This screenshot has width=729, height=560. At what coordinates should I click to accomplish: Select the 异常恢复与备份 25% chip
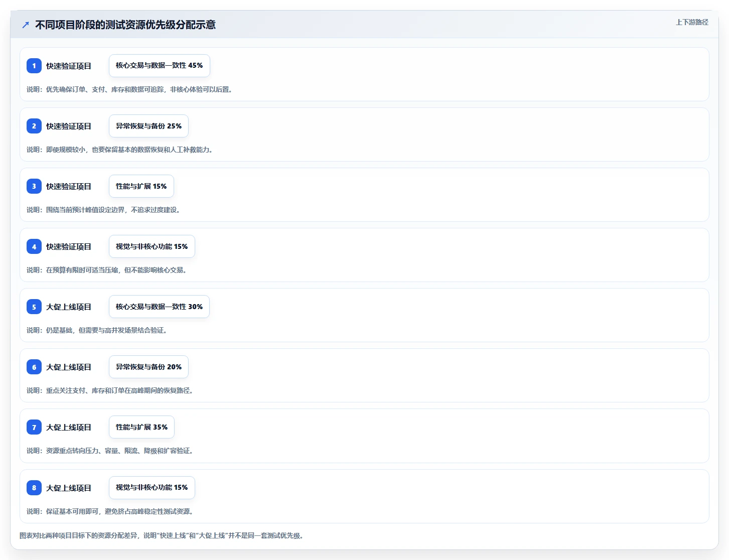pyautogui.click(x=149, y=126)
